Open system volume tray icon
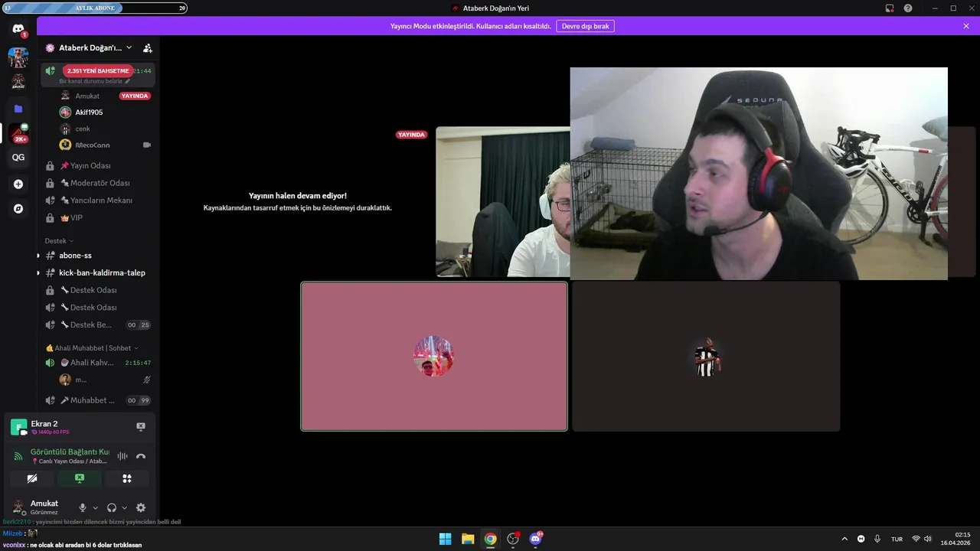The height and width of the screenshot is (551, 980). coord(928,539)
